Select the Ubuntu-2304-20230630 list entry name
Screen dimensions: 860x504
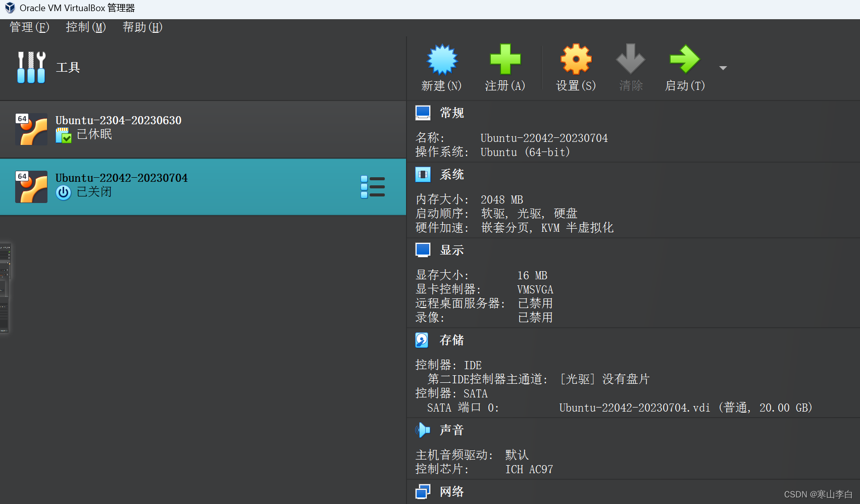click(x=118, y=120)
